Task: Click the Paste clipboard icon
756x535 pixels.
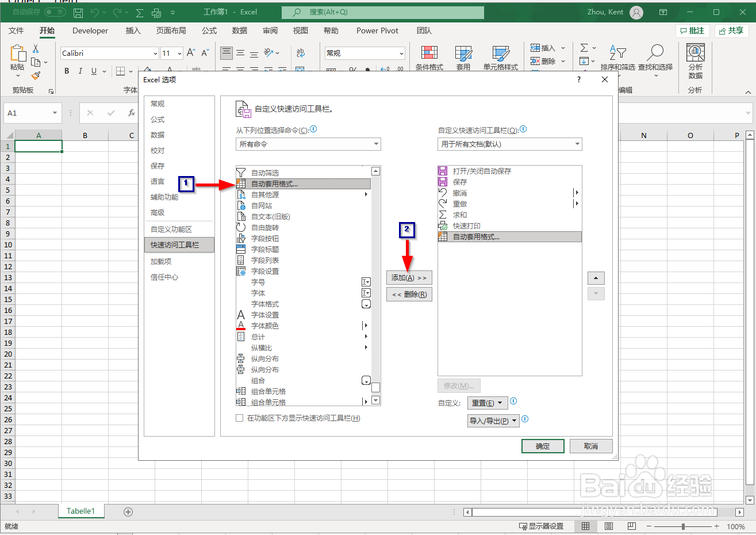Action: [x=17, y=54]
